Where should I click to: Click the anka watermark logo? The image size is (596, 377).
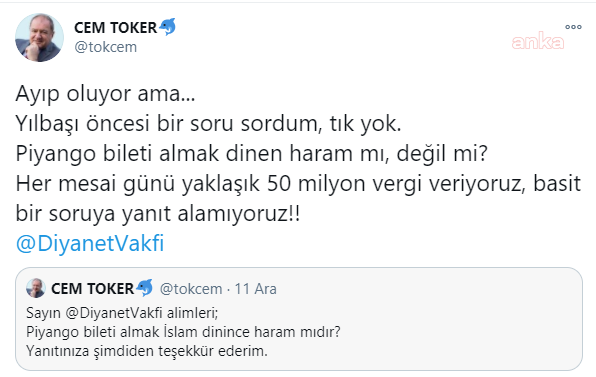coord(537,42)
